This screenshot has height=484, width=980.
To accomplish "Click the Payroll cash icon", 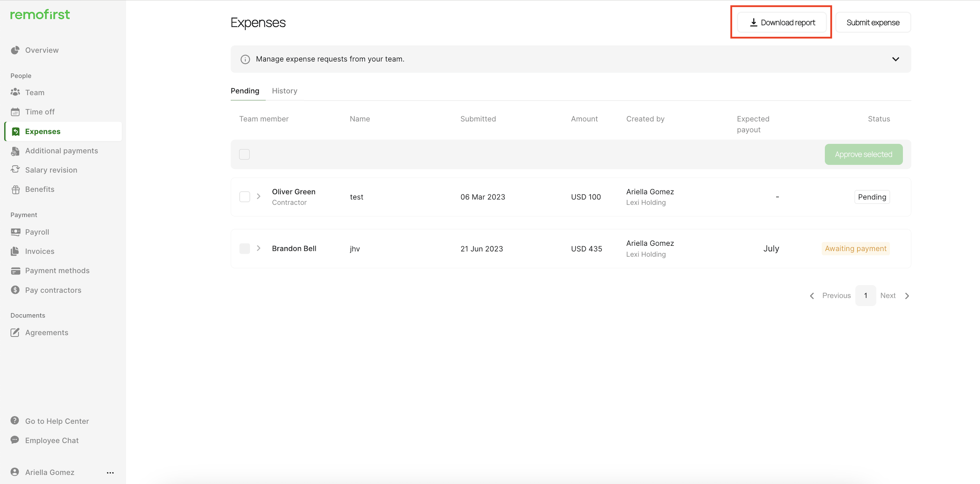I will (15, 232).
